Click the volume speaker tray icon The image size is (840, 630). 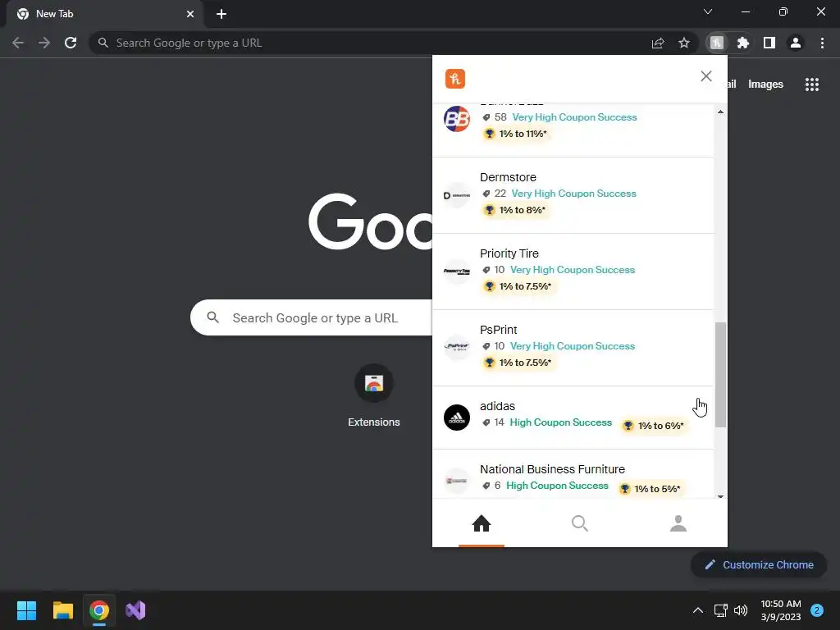[x=741, y=610]
